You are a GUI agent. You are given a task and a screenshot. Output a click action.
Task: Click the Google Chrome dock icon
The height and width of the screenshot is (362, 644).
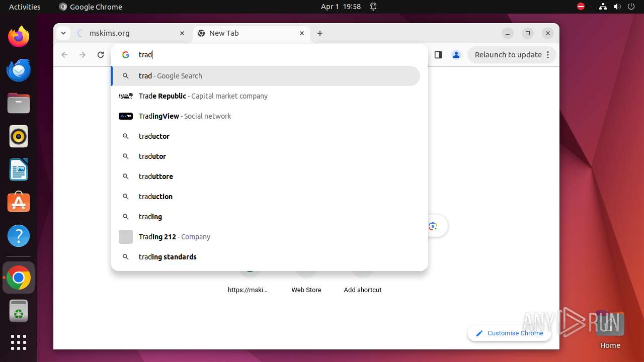[19, 278]
